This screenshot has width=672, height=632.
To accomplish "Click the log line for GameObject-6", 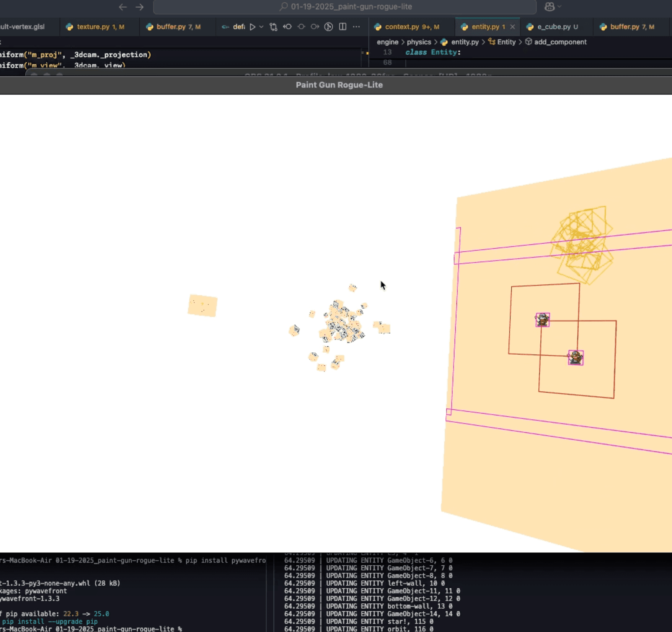I will 369,560.
